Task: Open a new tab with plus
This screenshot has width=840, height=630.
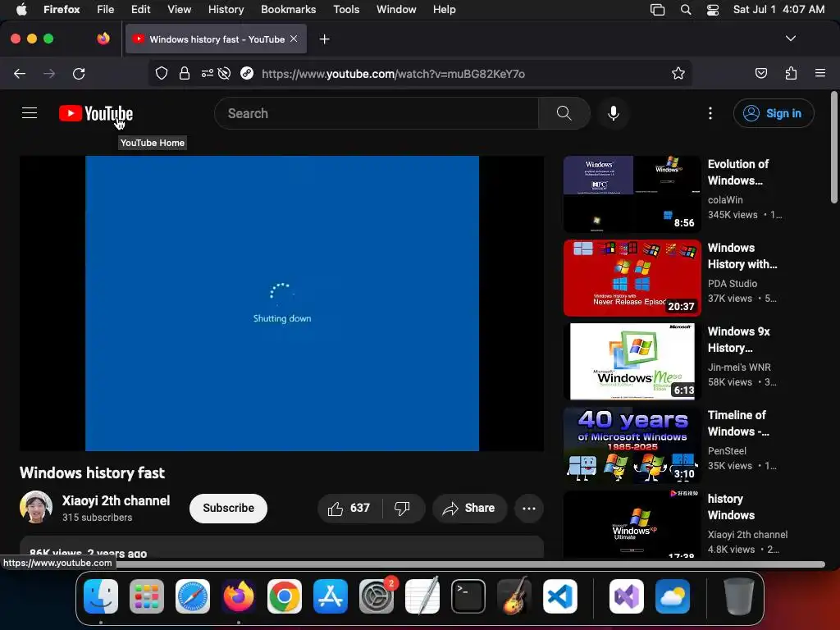Action: 324,39
